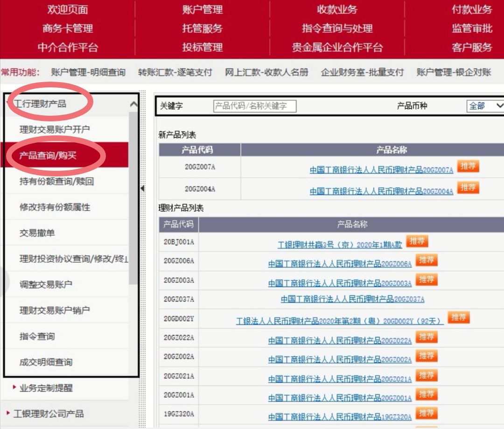Screen dimensions: 504x429
Task: Click the 关键字 product code input field
Action: click(x=255, y=106)
